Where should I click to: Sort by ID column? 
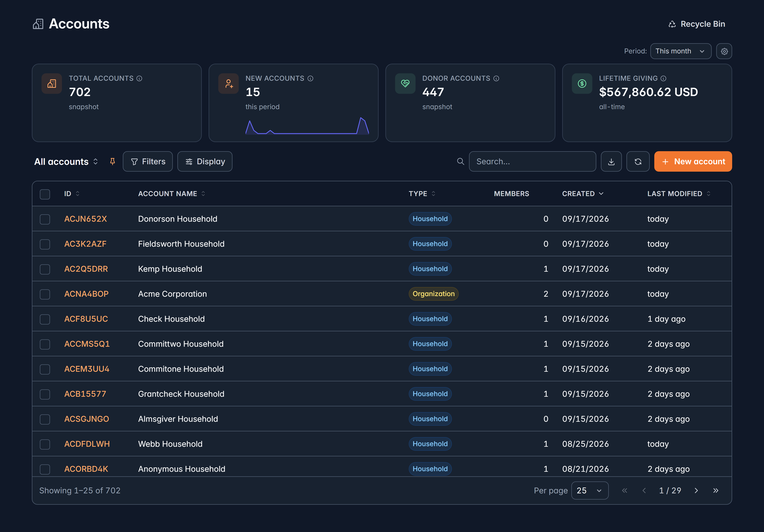(72, 194)
